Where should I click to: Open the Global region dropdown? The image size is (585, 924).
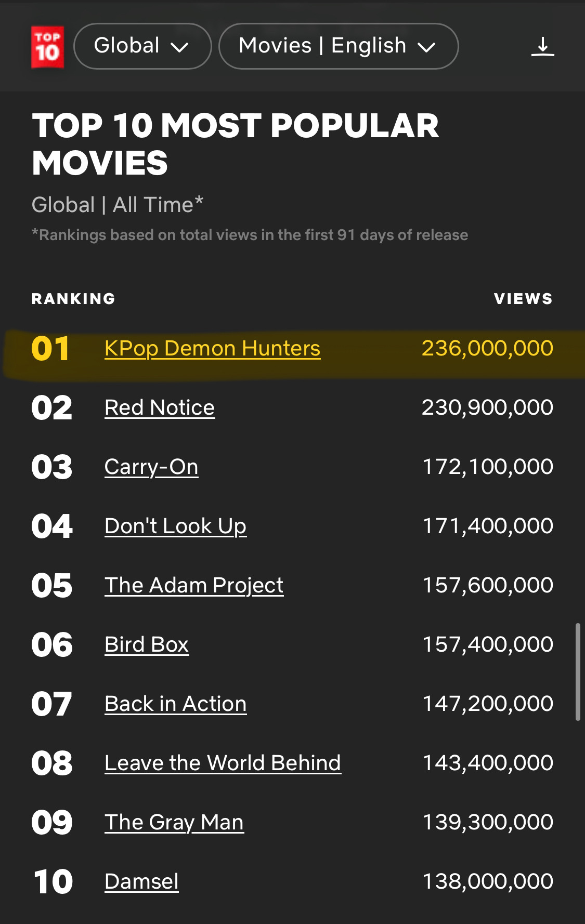[142, 46]
